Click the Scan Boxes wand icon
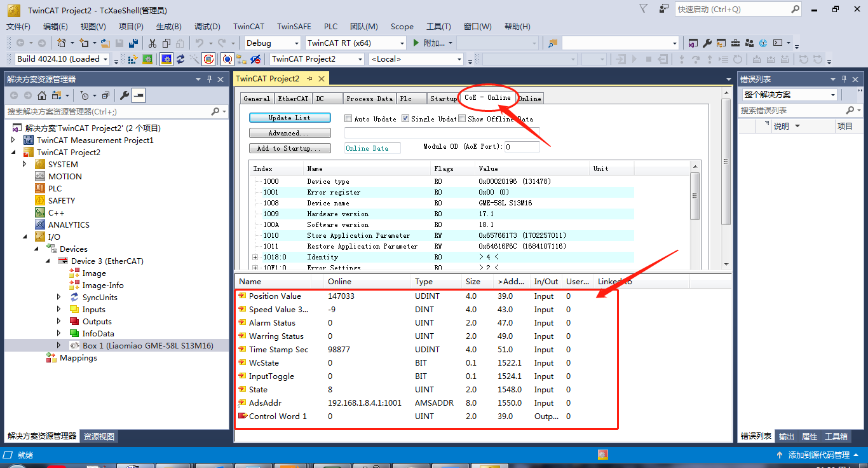Viewport: 868px width, 468px height. point(194,59)
